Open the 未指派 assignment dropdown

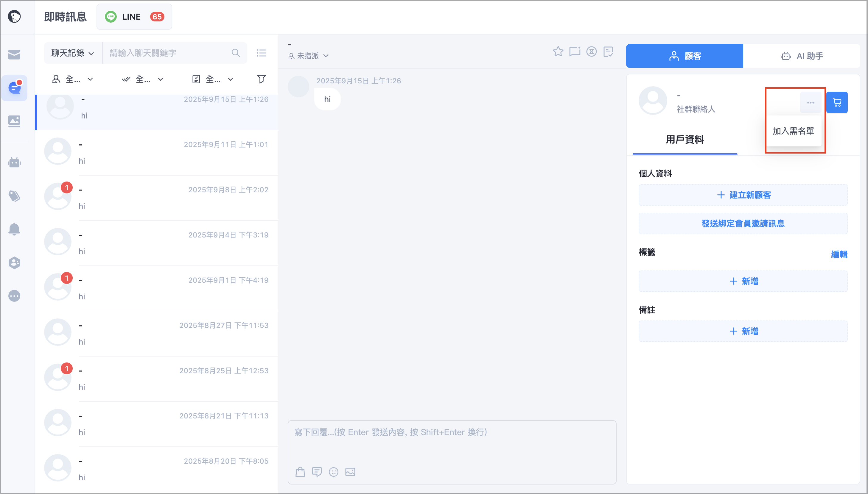(x=308, y=56)
